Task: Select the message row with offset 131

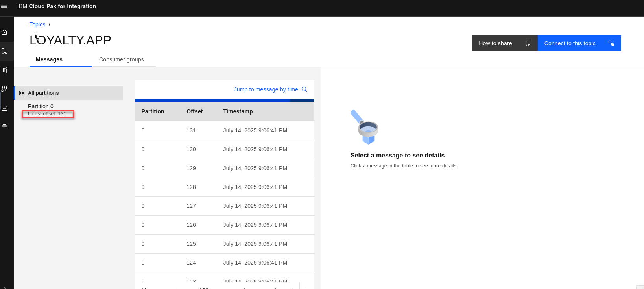Action: point(224,130)
